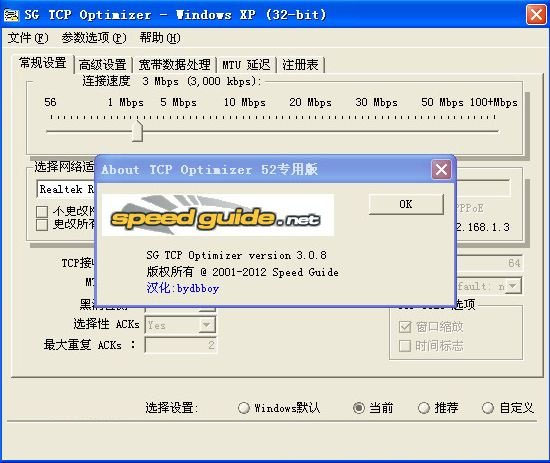Select the 推荐 radio button
550x463 pixels.
424,408
